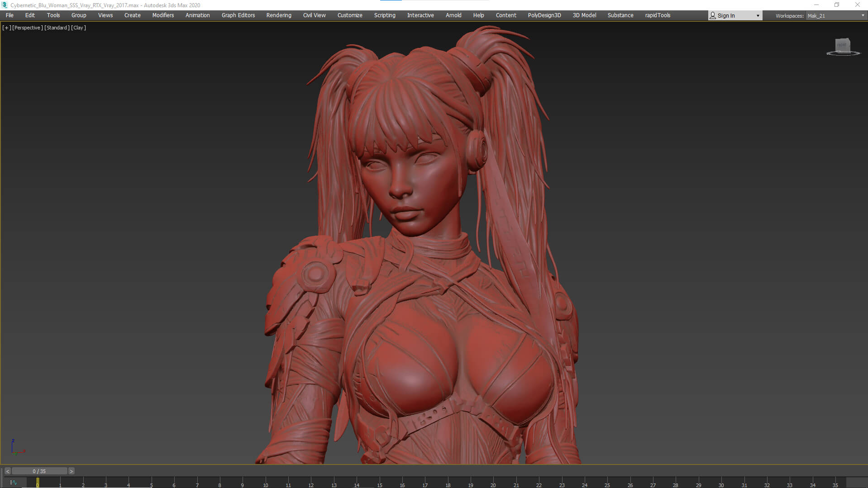Open Mini Curve Editor icon beside trackbar
868x488 pixels.
click(14, 483)
